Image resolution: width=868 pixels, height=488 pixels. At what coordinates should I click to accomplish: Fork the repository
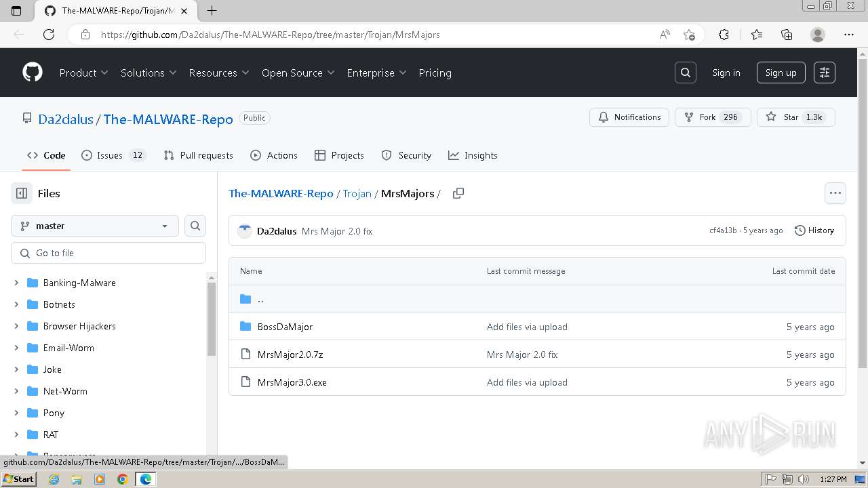(x=713, y=117)
